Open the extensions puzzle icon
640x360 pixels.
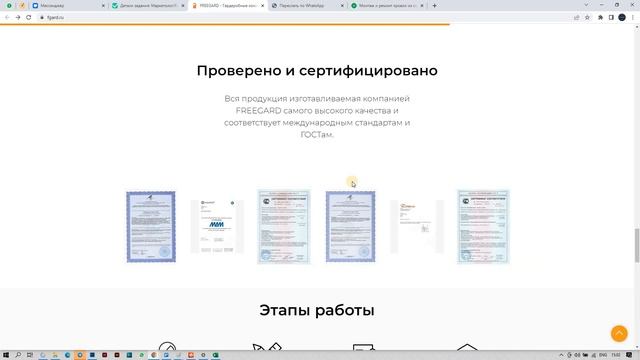tap(600, 18)
